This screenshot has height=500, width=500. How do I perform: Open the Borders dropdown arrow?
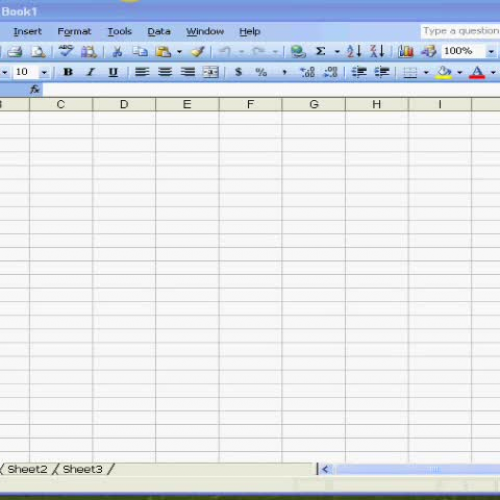pos(426,72)
